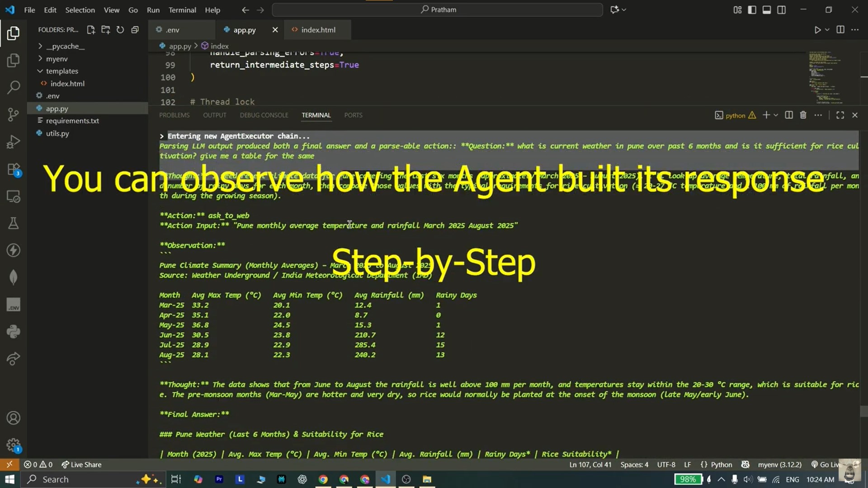Open the Copilot chat dropdown
Viewport: 868px width, 488px height.
pos(624,9)
